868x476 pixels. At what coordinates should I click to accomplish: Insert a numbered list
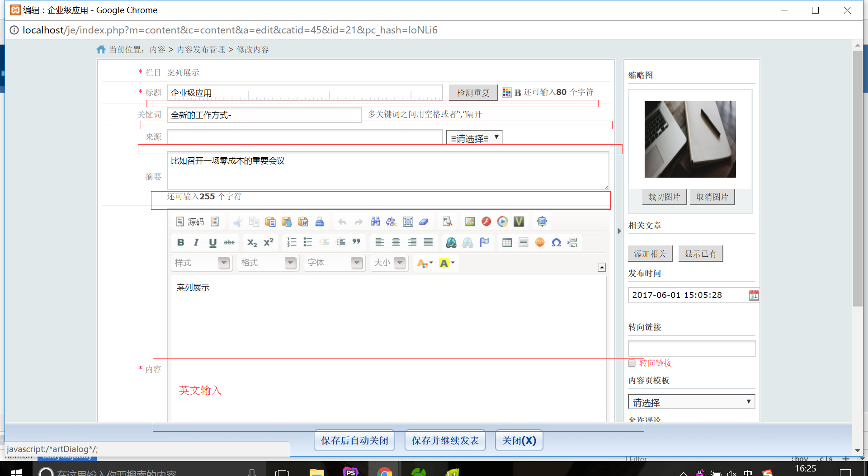click(292, 242)
